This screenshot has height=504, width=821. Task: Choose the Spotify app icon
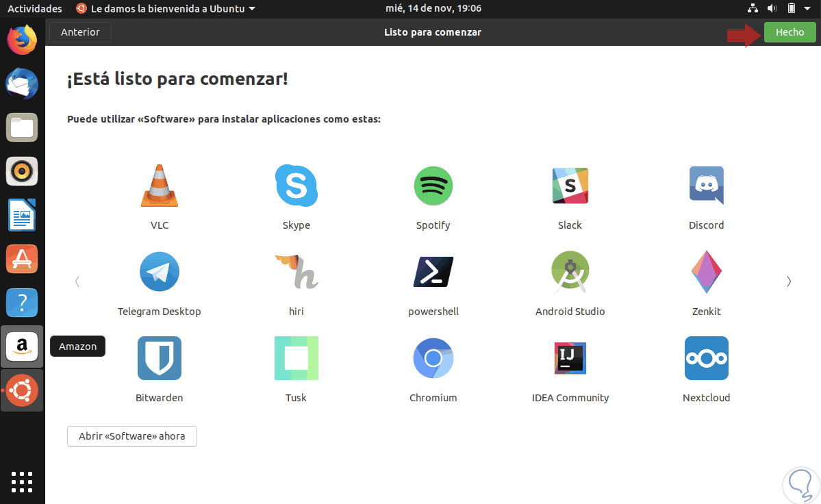click(433, 186)
